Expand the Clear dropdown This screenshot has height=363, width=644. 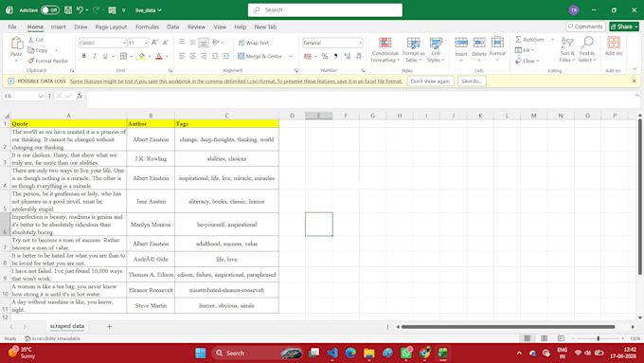537,61
